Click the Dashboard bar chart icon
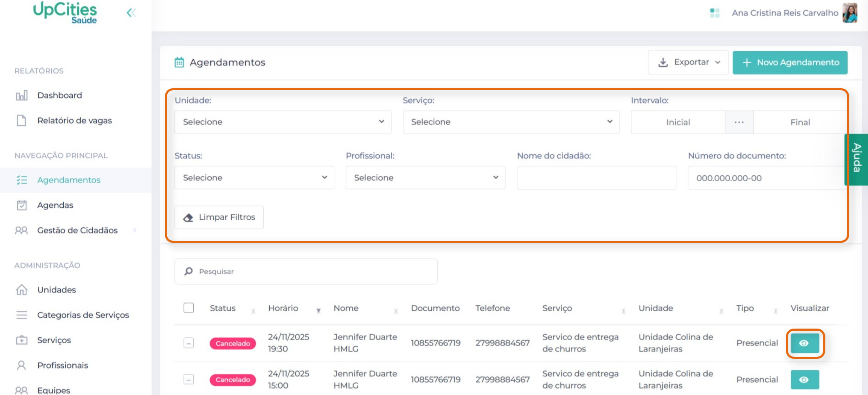The height and width of the screenshot is (395, 868). [21, 95]
